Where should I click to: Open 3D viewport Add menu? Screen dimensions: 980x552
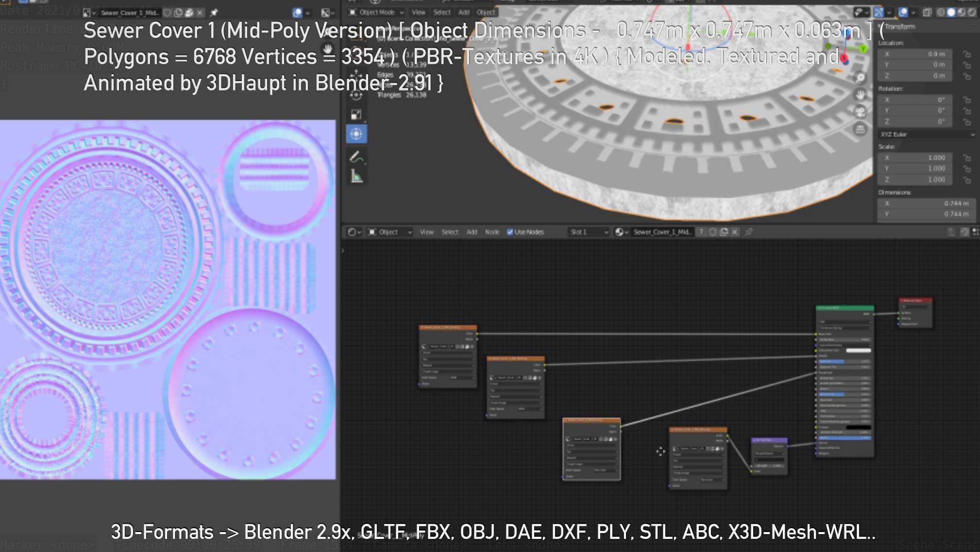click(464, 13)
